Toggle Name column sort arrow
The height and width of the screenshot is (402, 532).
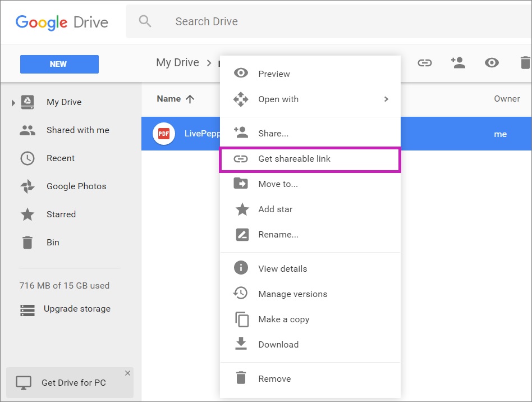click(x=190, y=99)
